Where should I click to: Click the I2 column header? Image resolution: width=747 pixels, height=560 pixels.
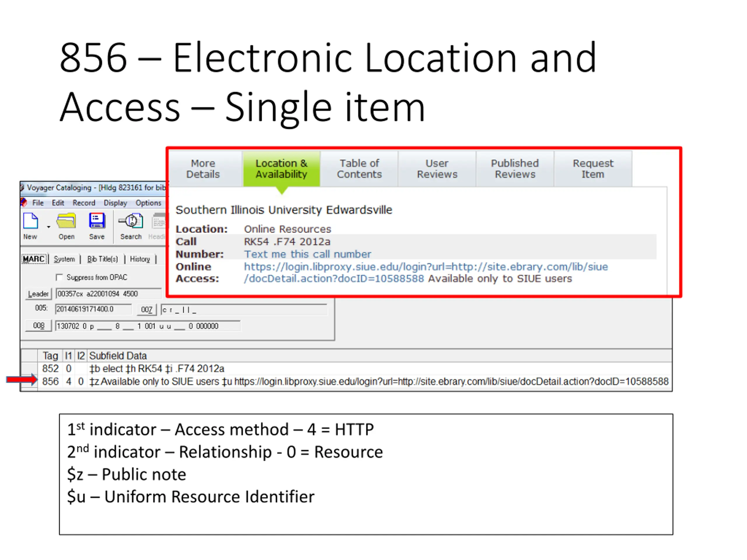(x=81, y=356)
